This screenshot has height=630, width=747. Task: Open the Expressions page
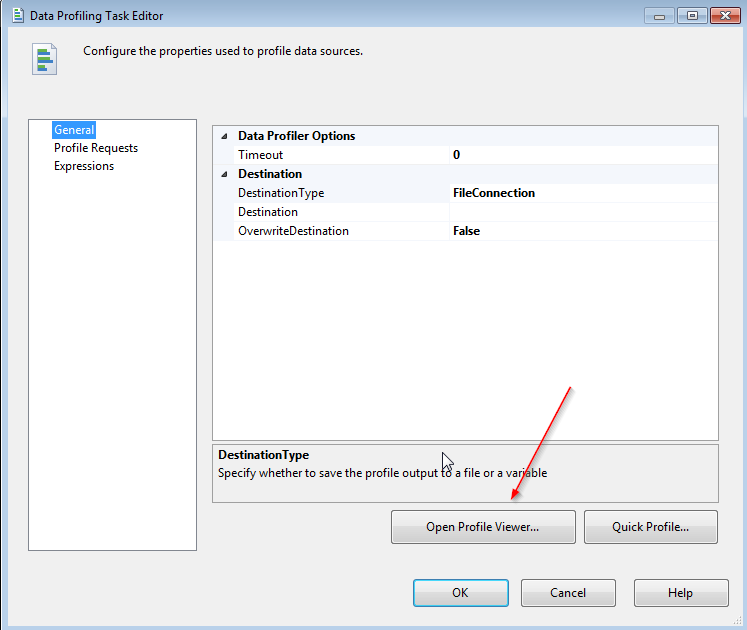point(84,166)
